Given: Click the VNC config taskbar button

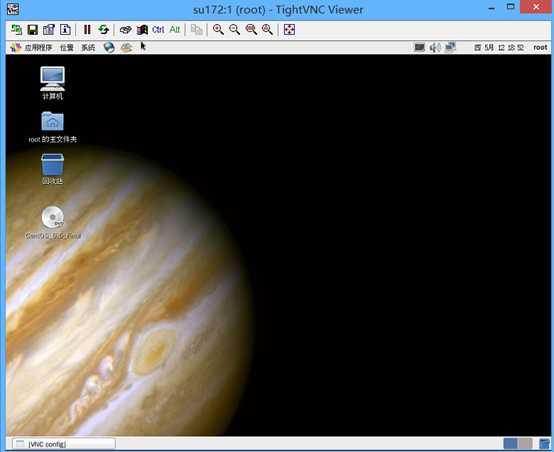Looking at the screenshot, I should [64, 444].
